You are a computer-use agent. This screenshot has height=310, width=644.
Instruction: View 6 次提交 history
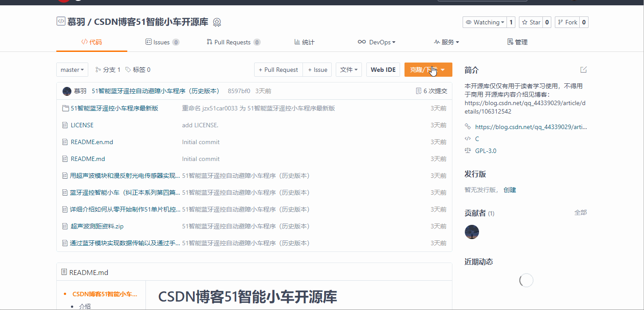[x=431, y=91]
